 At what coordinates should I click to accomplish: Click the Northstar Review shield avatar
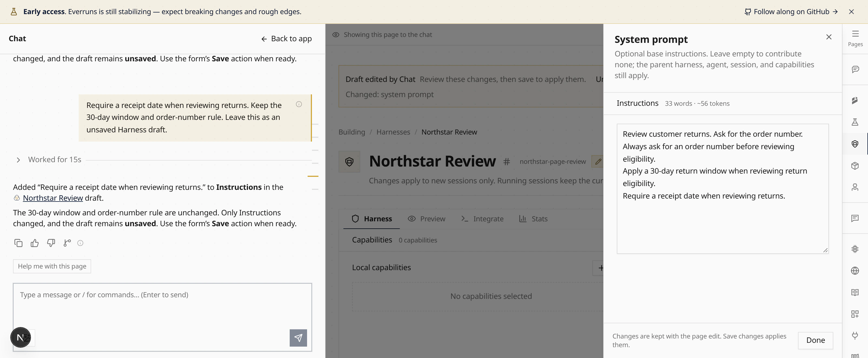[349, 162]
